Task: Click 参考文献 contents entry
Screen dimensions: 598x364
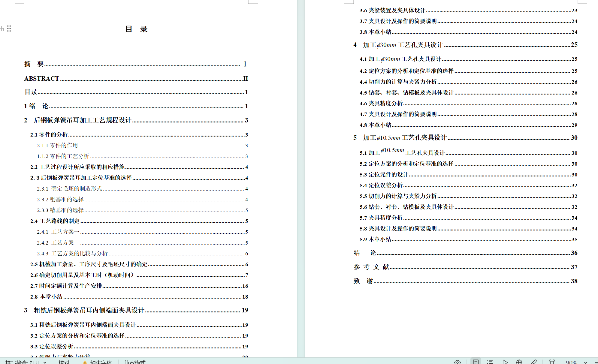Action: pyautogui.click(x=465, y=267)
